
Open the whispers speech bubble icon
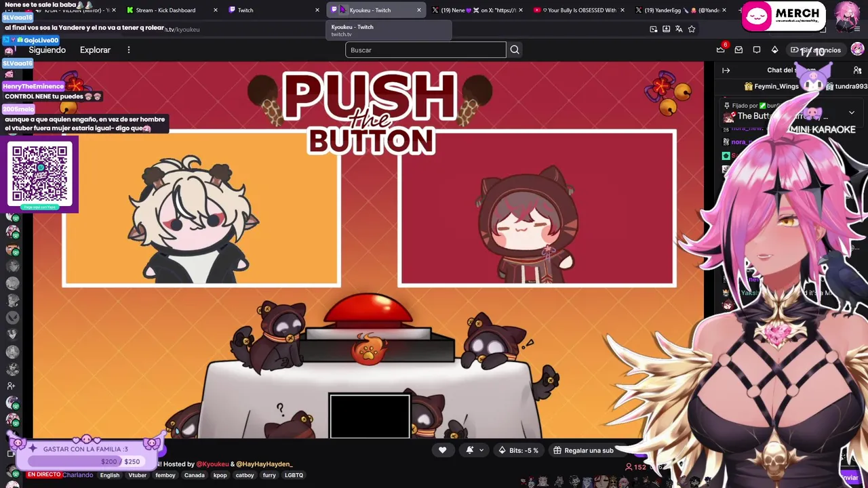pos(757,49)
